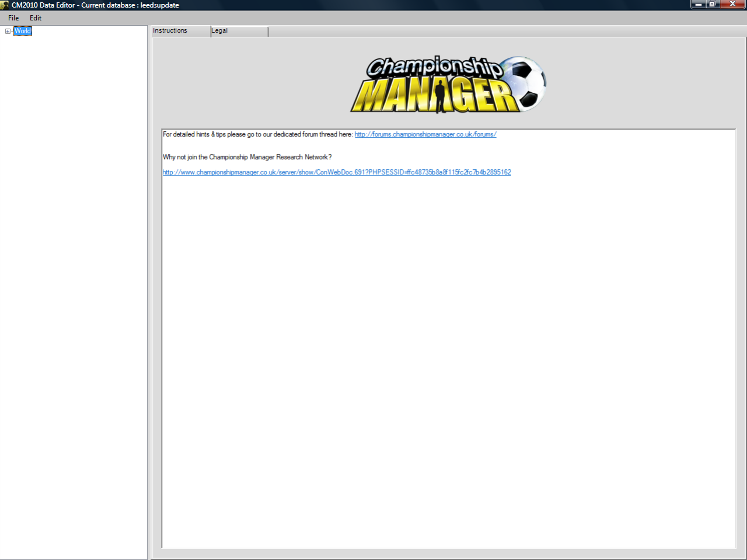The height and width of the screenshot is (560, 747).
Task: Open the Edit menu
Action: (36, 18)
